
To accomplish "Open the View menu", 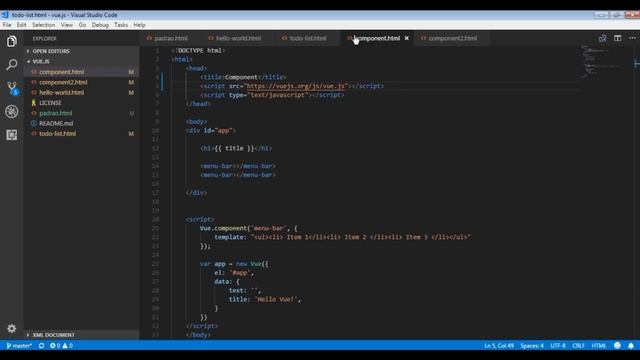I will [x=67, y=25].
